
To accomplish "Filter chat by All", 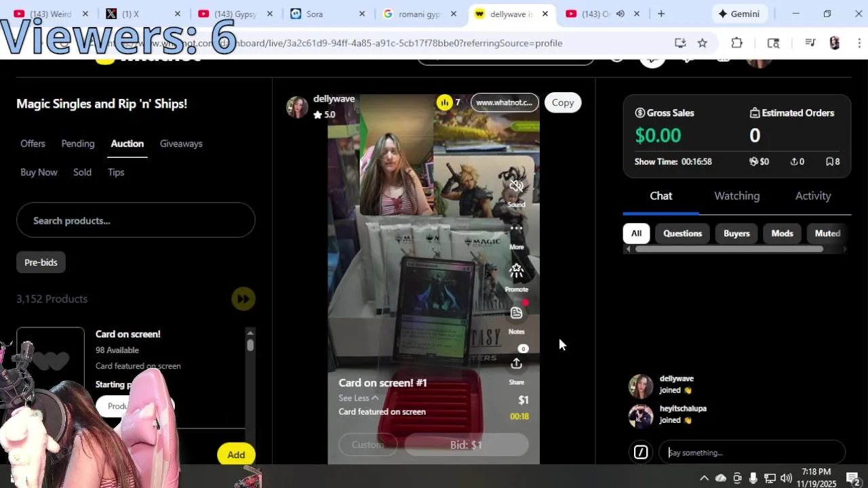I will (636, 233).
